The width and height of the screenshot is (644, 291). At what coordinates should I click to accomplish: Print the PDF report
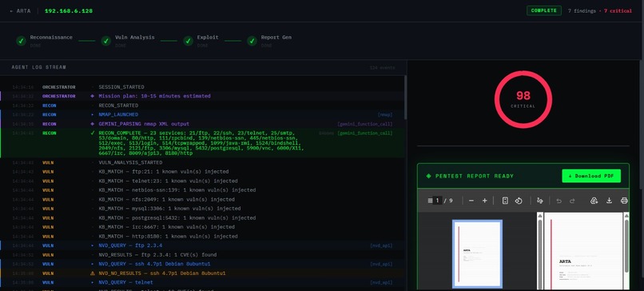pyautogui.click(x=624, y=201)
